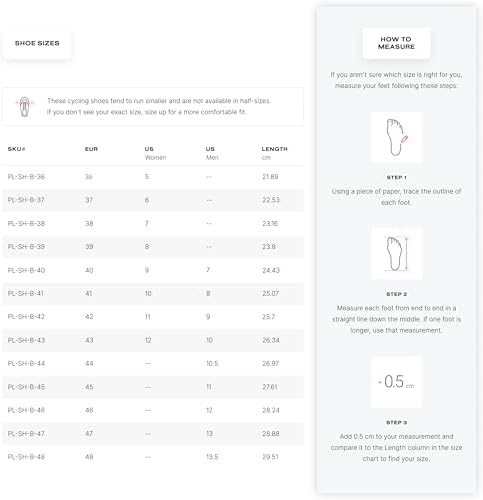Click the US Men column header
Screen dimensions: 483x500
(212, 153)
